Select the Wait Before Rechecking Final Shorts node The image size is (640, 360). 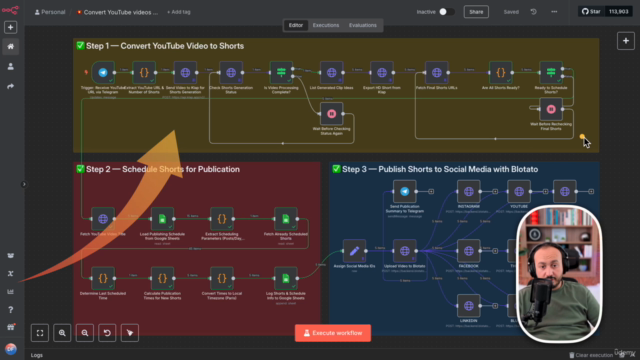(551, 109)
